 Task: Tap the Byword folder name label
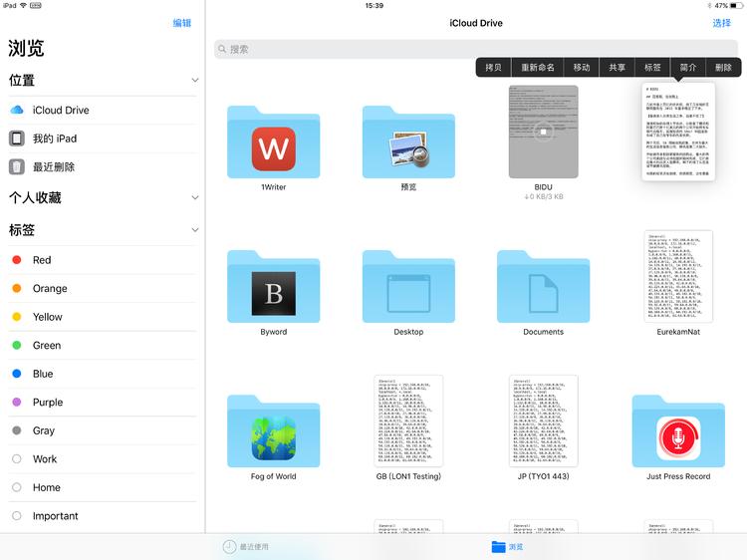pyautogui.click(x=274, y=332)
